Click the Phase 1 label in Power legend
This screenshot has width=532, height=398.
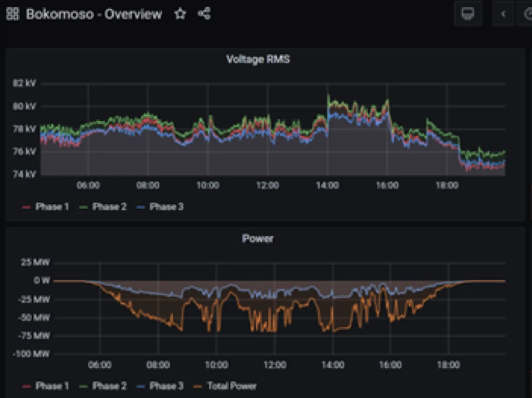tap(52, 386)
